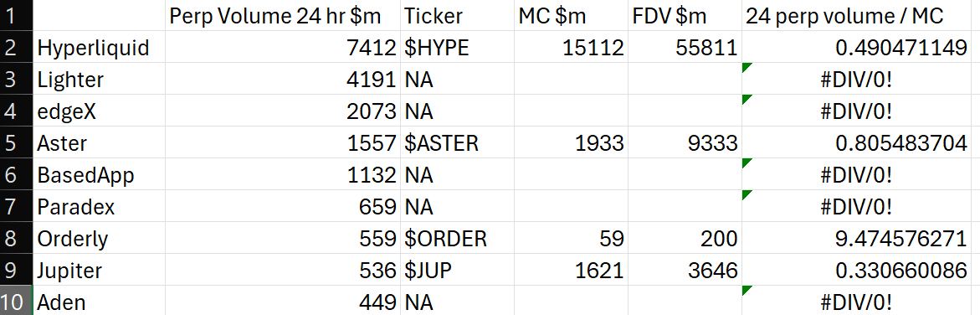
Task: Select row header 10
Action: point(16,302)
